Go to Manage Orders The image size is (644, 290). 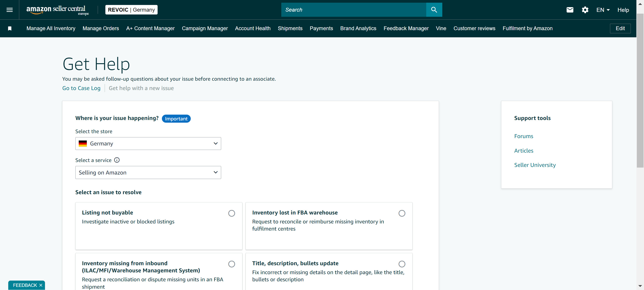coord(101,28)
